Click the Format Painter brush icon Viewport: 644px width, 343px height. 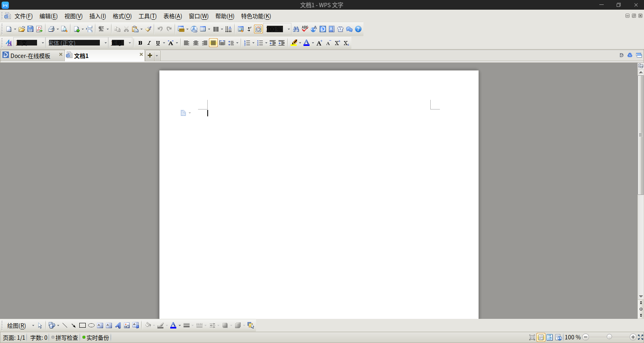tap(149, 29)
